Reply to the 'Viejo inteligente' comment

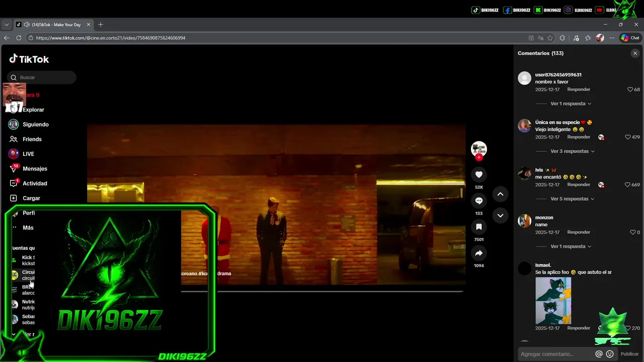(579, 137)
